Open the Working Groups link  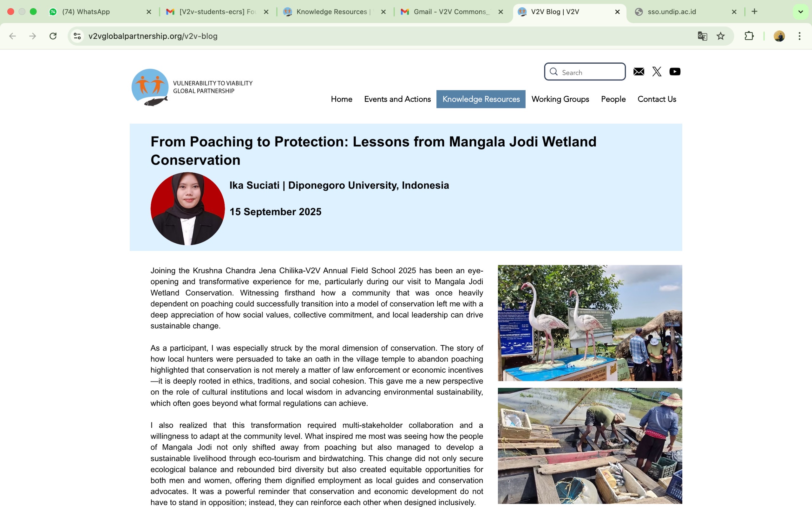[x=560, y=99]
